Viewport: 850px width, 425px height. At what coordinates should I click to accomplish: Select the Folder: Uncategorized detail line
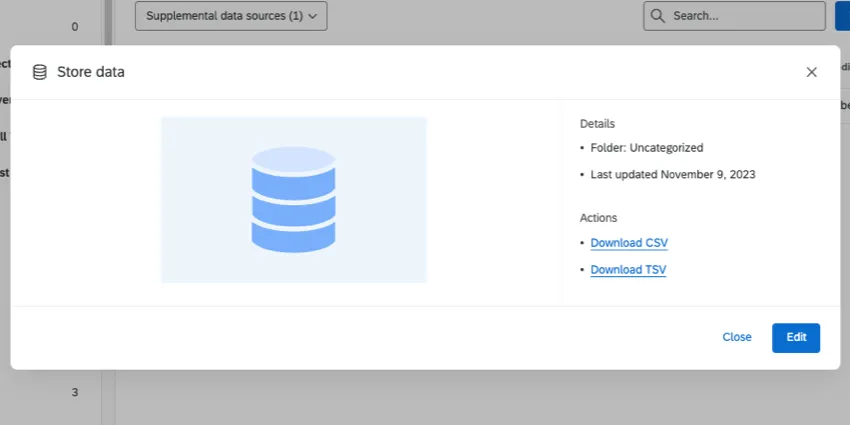pos(647,147)
